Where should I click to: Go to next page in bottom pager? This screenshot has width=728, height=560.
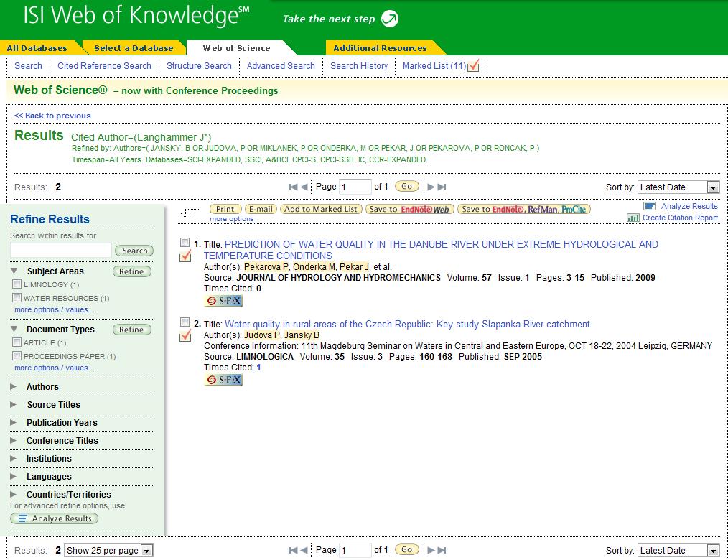pos(431,550)
